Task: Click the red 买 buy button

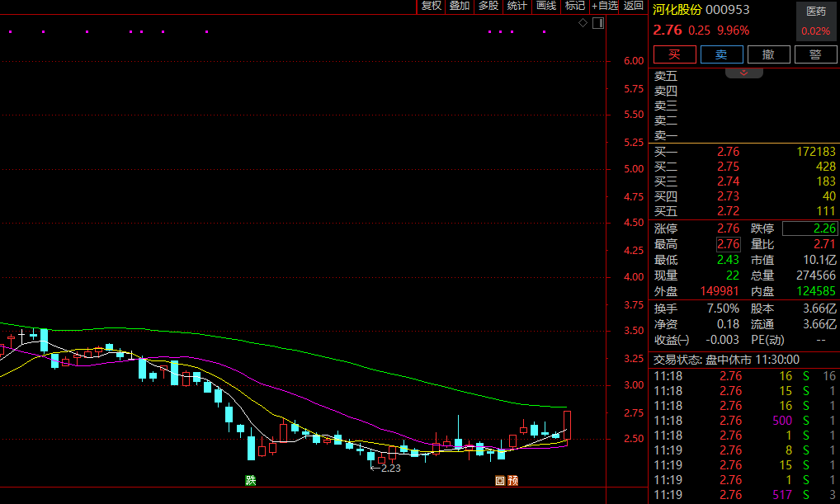Action: point(674,54)
